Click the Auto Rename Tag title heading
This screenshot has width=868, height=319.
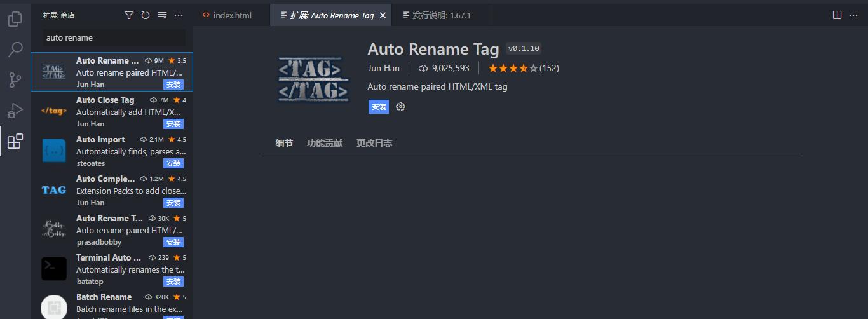pos(433,49)
